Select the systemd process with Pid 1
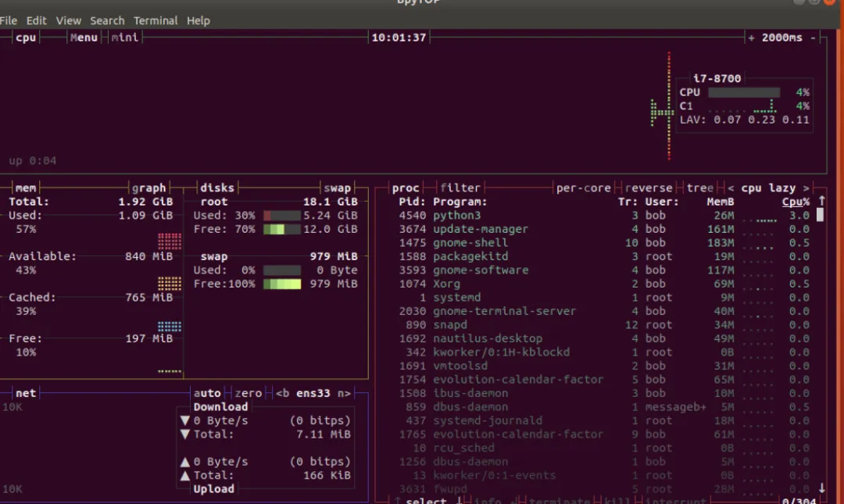This screenshot has height=504, width=844. [x=604, y=297]
